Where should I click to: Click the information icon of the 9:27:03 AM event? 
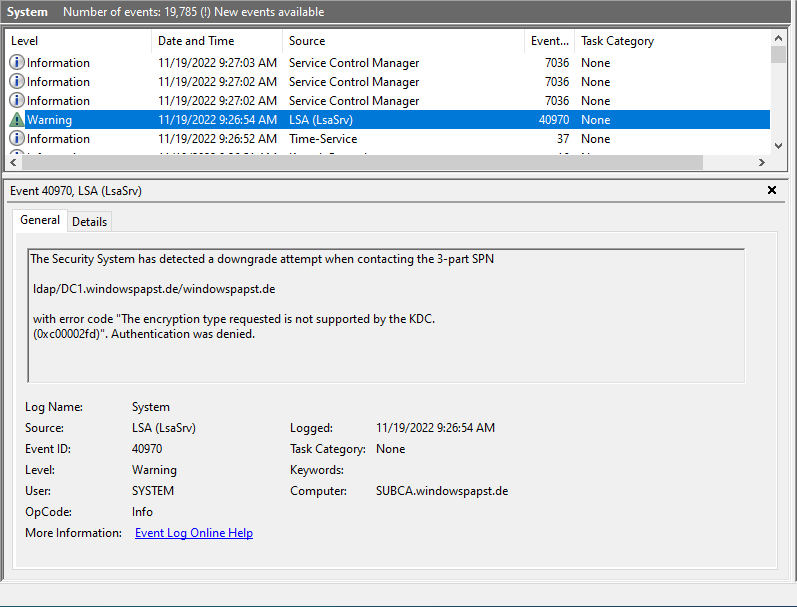click(x=16, y=63)
